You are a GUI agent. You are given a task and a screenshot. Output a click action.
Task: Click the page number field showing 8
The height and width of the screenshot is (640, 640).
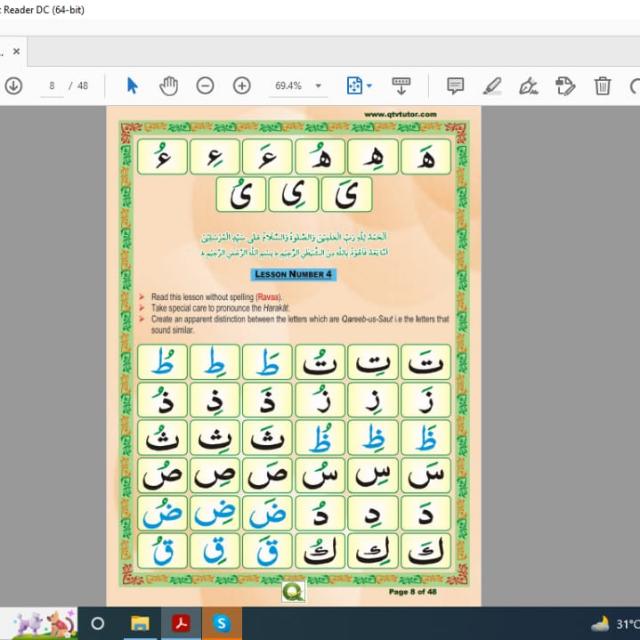click(x=52, y=86)
